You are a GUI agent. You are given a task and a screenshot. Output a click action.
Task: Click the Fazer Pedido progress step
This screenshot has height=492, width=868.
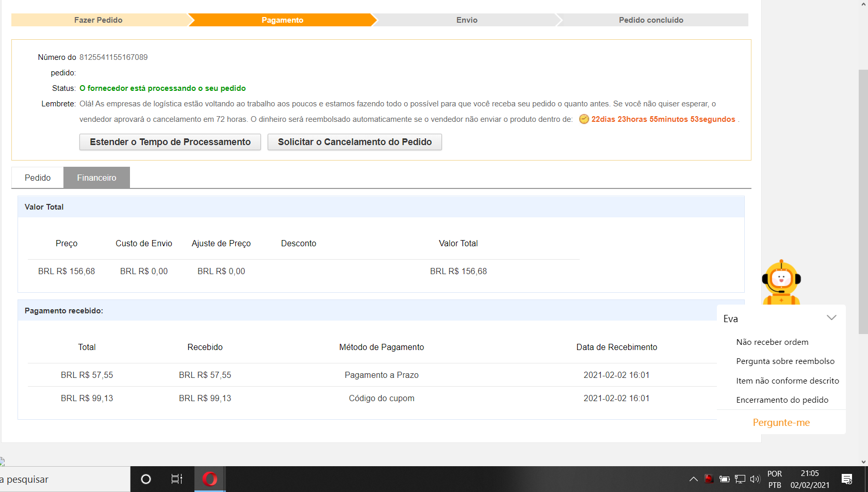point(99,20)
